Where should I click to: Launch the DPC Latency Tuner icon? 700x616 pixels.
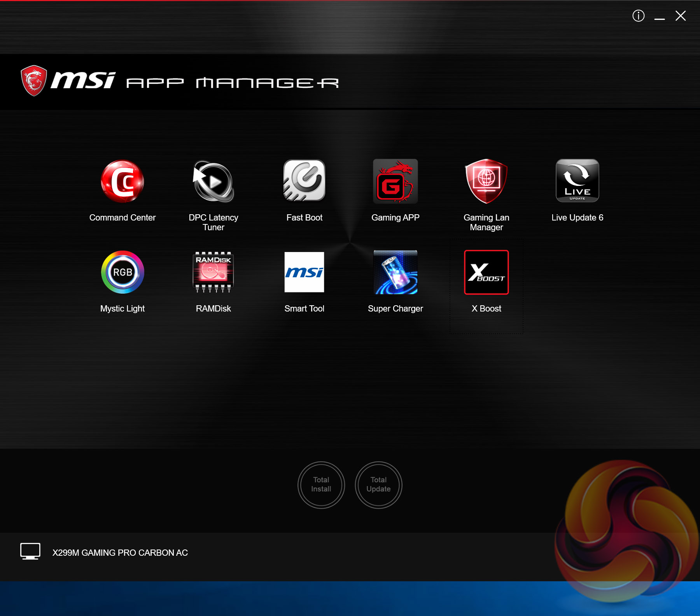(x=213, y=181)
